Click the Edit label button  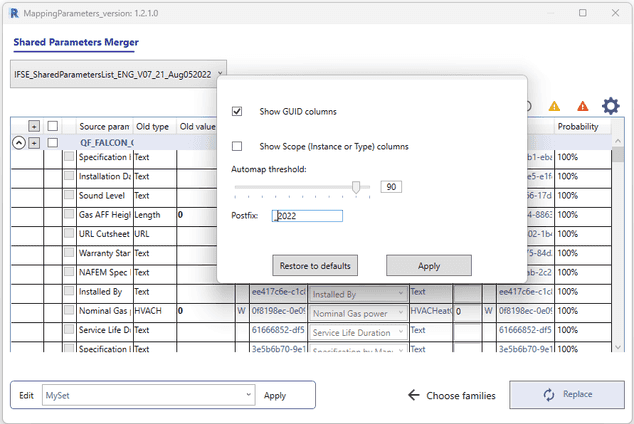click(26, 395)
